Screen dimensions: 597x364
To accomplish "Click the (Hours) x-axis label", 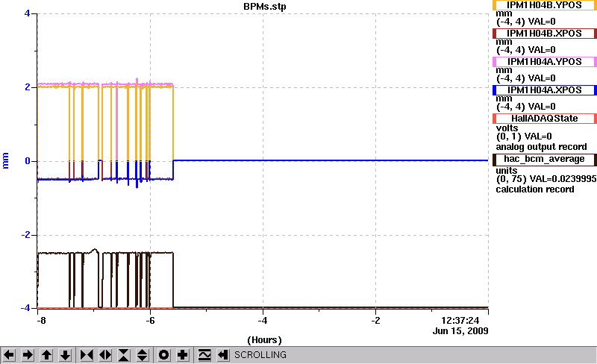I will (x=265, y=340).
